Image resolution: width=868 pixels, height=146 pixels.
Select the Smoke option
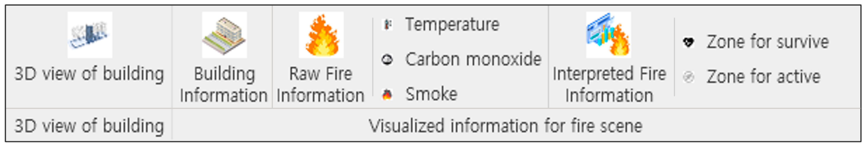coord(431,94)
